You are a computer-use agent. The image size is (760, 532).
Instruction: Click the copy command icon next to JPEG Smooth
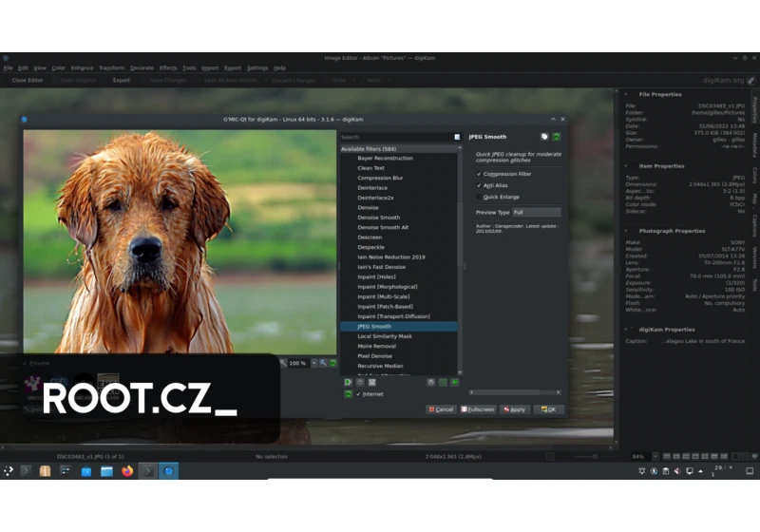(544, 137)
